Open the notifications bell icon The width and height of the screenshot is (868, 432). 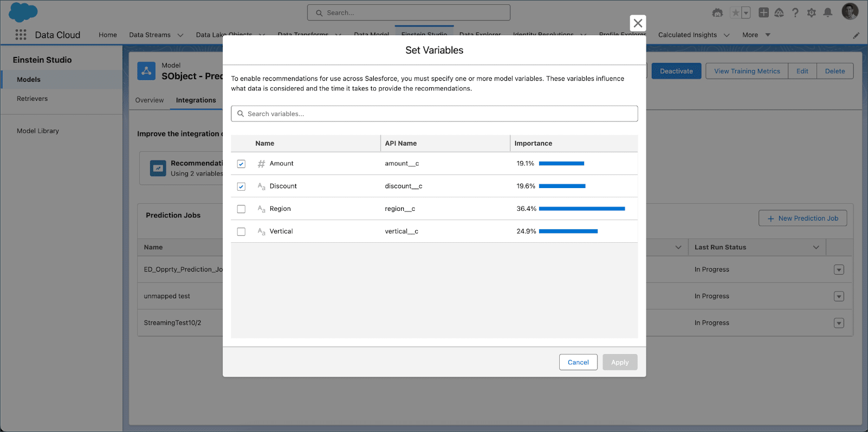828,12
